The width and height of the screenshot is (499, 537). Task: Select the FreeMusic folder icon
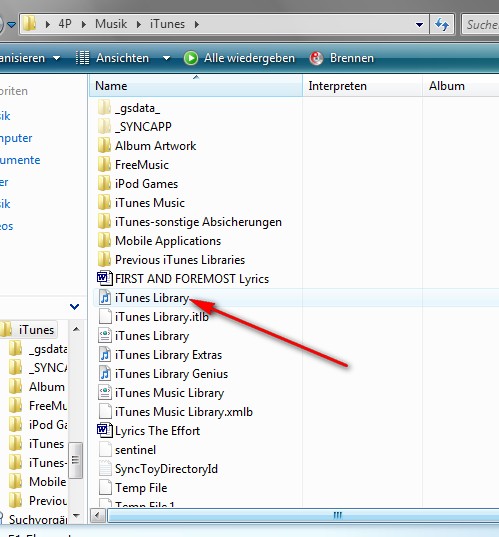pos(104,165)
